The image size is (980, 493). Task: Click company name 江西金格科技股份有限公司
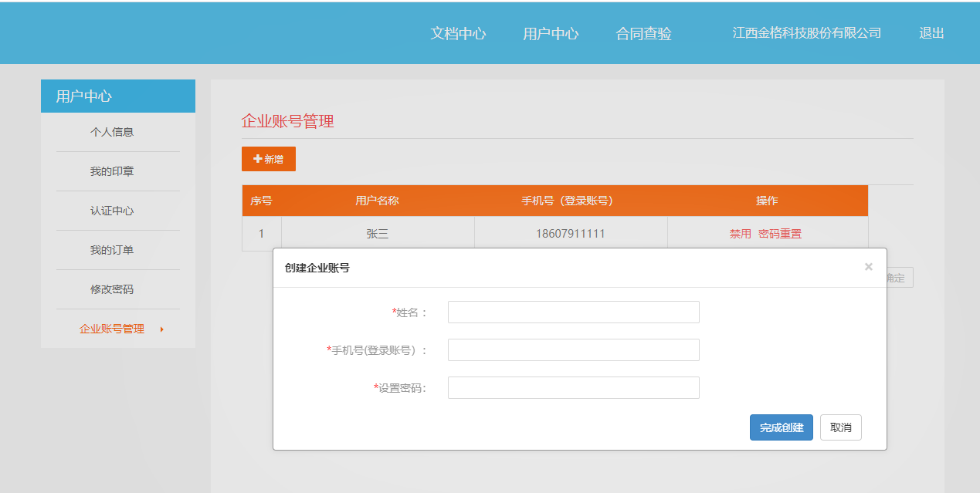point(806,33)
